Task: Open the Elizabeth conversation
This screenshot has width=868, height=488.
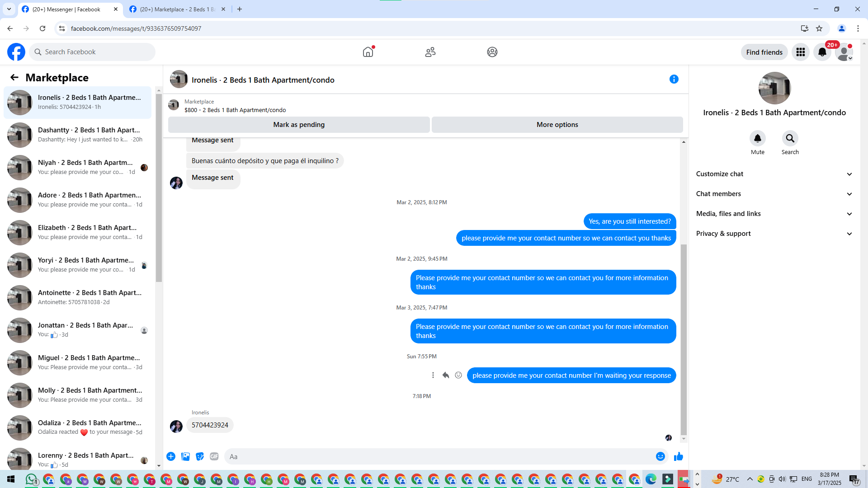Action: pos(78,233)
